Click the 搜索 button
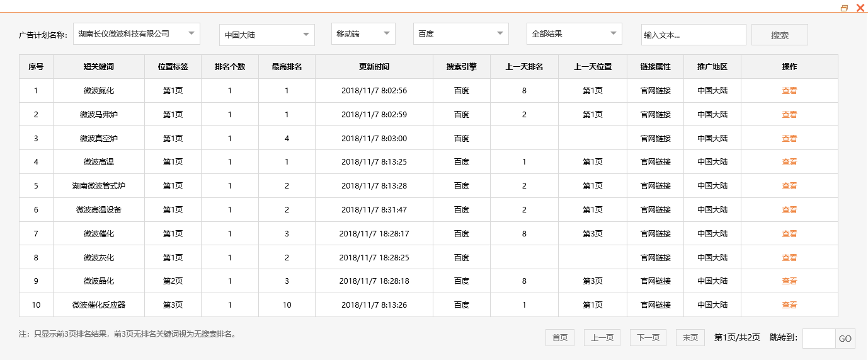 pos(780,35)
